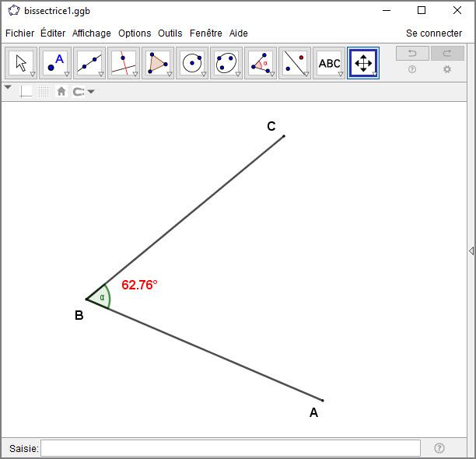
Task: Open the Fichier menu
Action: point(20,33)
